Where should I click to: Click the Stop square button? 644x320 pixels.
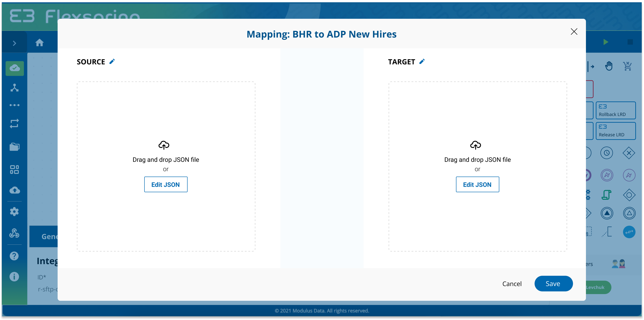point(630,42)
